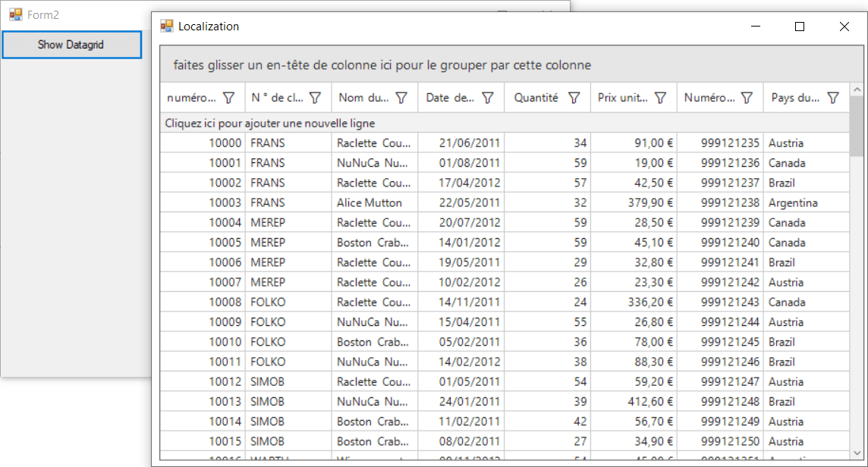Click the group-by drop area panel
Screen dimensions: 868x467
(x=511, y=64)
